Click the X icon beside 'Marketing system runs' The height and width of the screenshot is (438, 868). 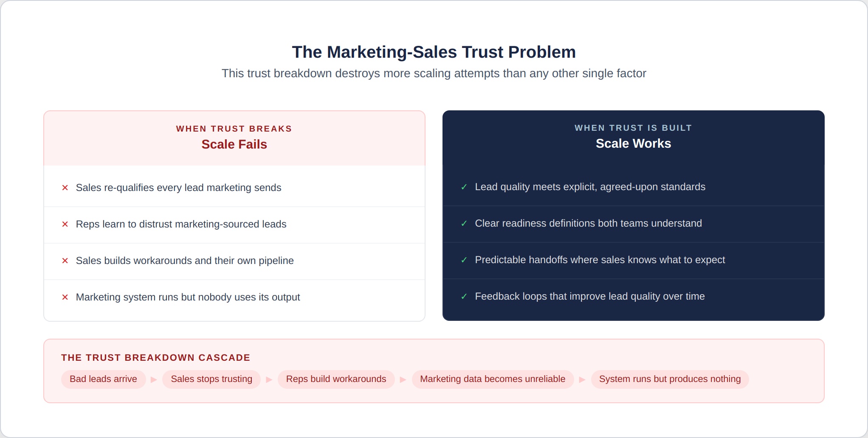(65, 297)
